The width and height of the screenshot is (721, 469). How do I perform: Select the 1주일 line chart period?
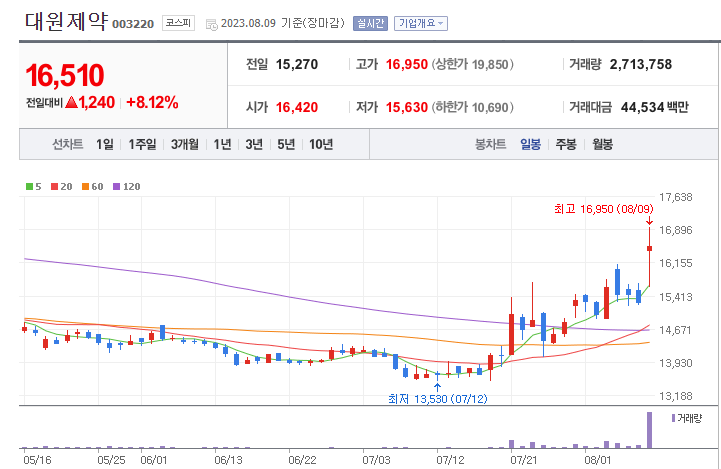point(142,144)
